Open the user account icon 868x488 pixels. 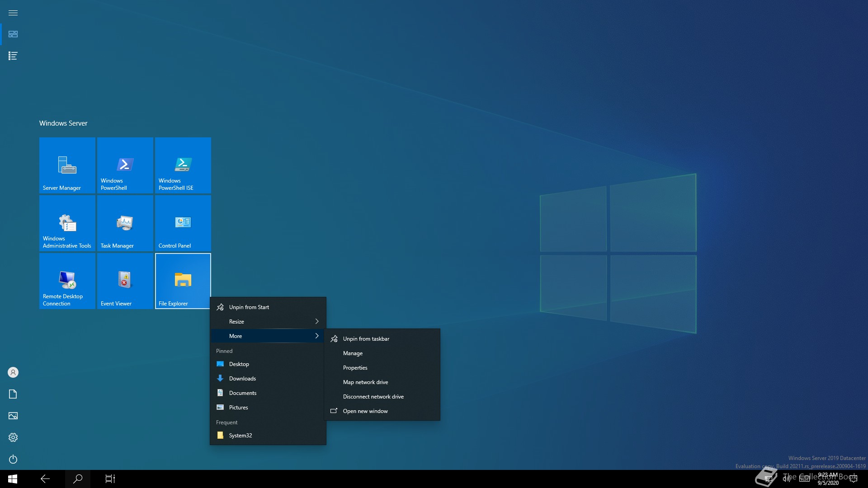pyautogui.click(x=13, y=372)
